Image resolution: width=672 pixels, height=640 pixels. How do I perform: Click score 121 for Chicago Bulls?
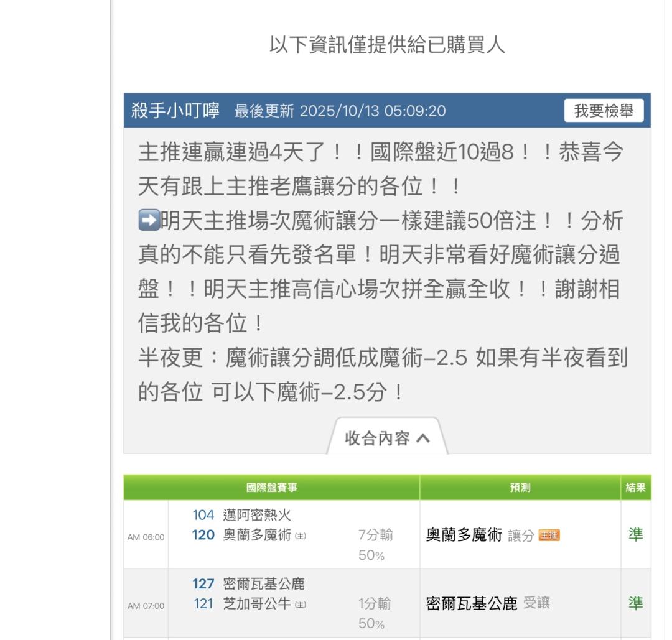click(x=203, y=603)
